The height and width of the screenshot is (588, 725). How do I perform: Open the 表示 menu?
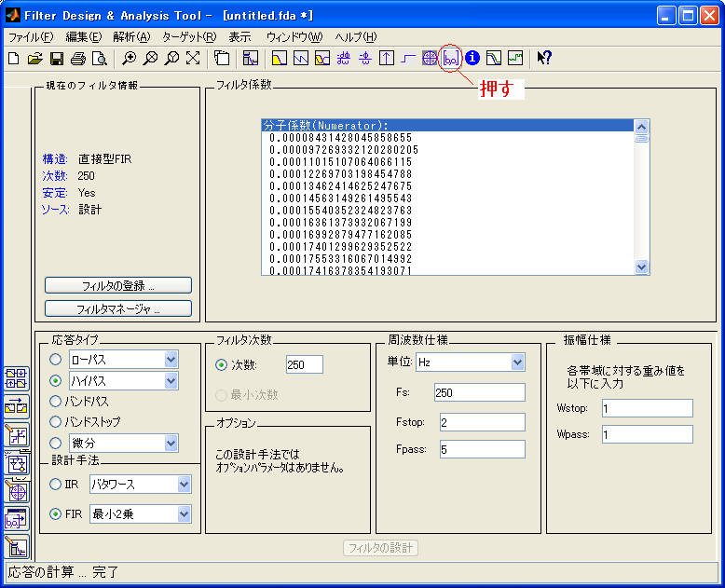tap(239, 37)
